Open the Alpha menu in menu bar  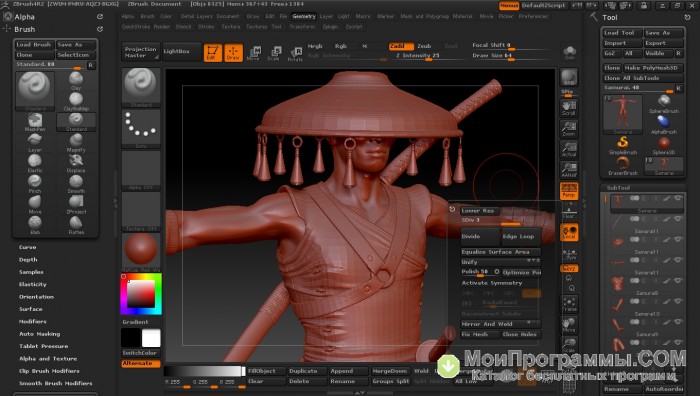click(128, 16)
